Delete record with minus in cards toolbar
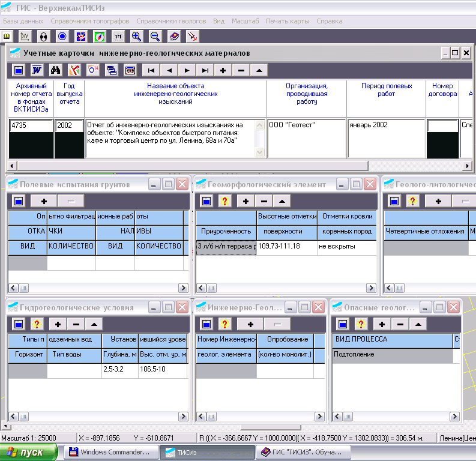Image resolution: width=476 pixels, height=461 pixels. coord(241,70)
